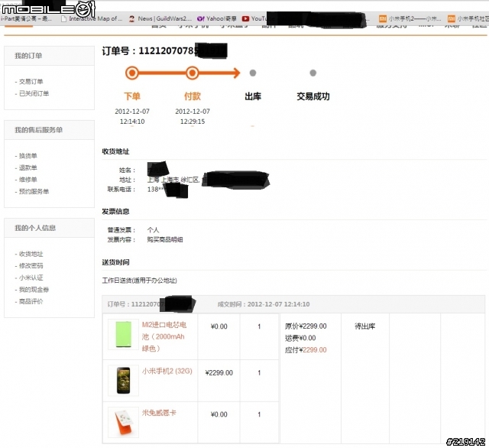489x448 pixels.
Task: Open the 维修单 link
Action: pos(28,180)
